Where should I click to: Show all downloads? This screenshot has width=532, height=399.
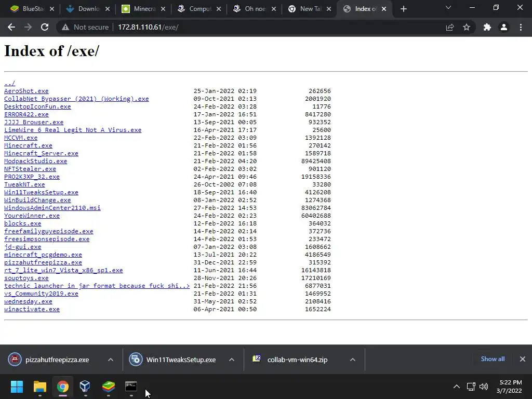click(x=493, y=359)
